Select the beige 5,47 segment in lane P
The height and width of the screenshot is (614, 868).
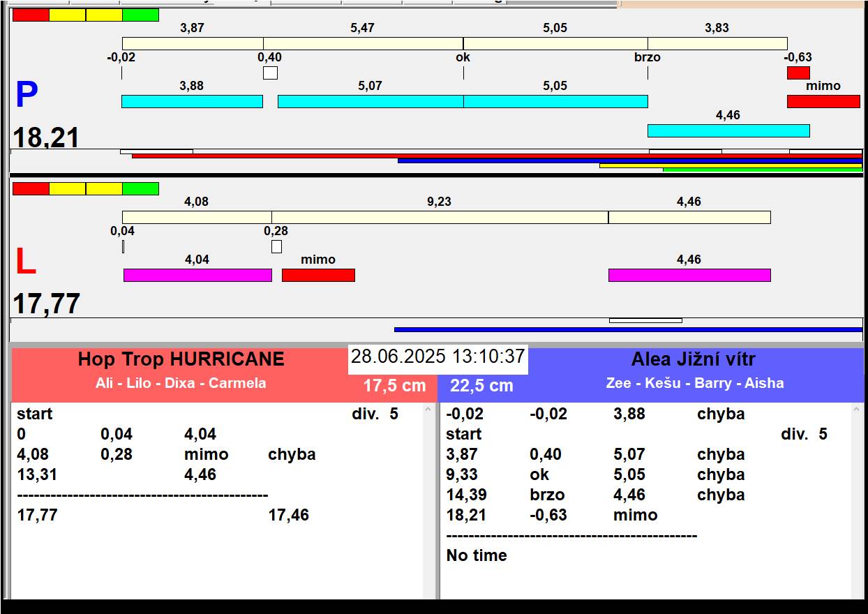(x=364, y=43)
